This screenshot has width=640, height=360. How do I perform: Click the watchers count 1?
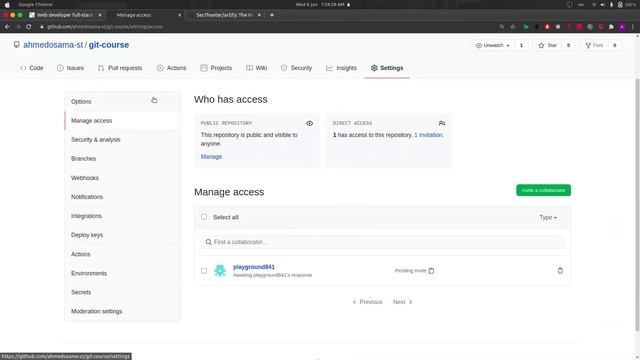point(521,45)
